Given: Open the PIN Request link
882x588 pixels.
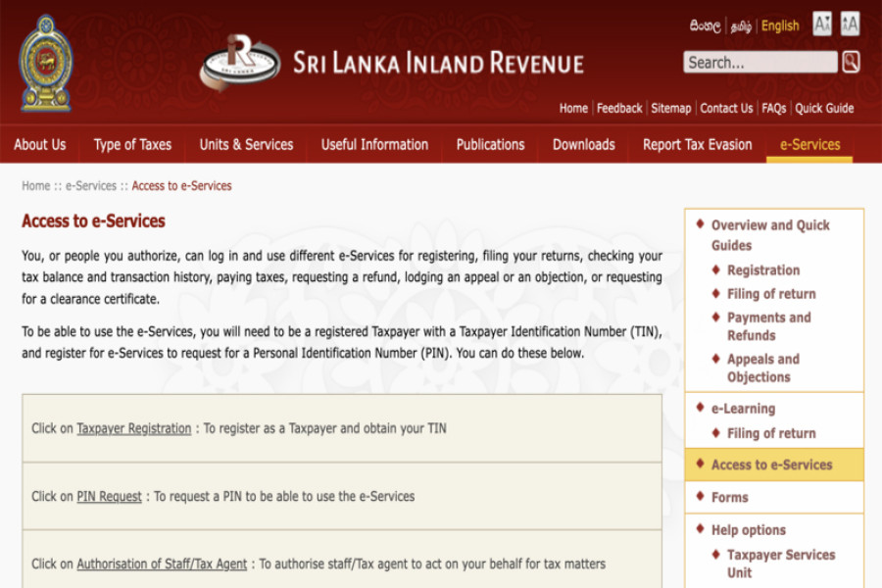Looking at the screenshot, I should point(109,496).
